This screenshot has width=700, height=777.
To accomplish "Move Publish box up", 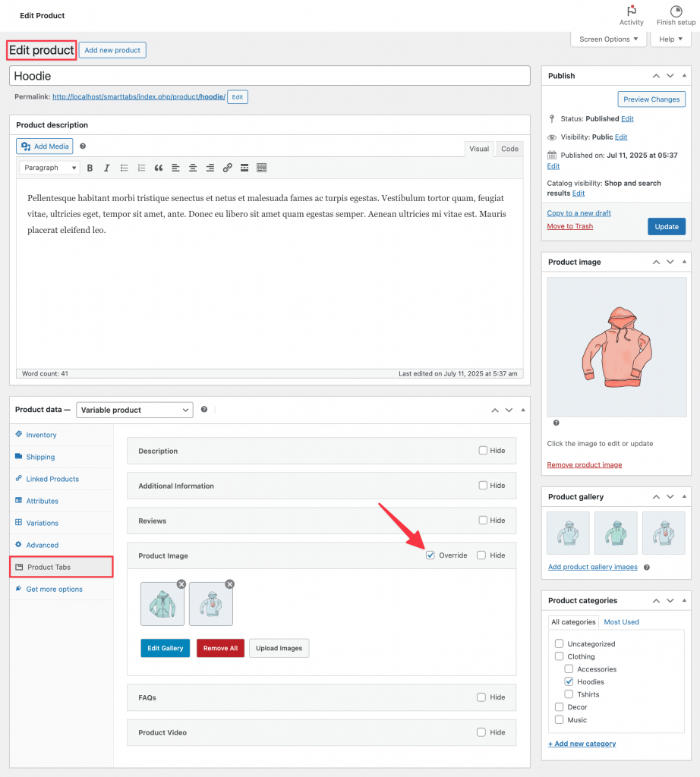I will (x=656, y=76).
